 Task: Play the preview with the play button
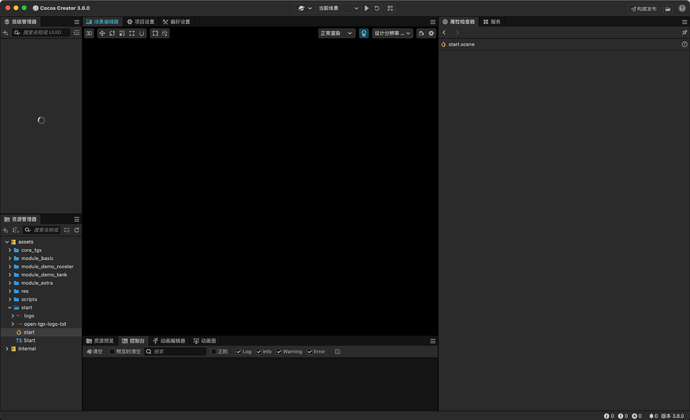coord(367,8)
